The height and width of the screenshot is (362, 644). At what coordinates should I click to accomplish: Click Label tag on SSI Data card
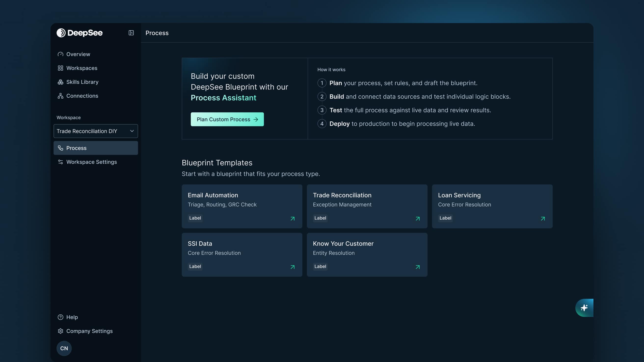point(195,266)
